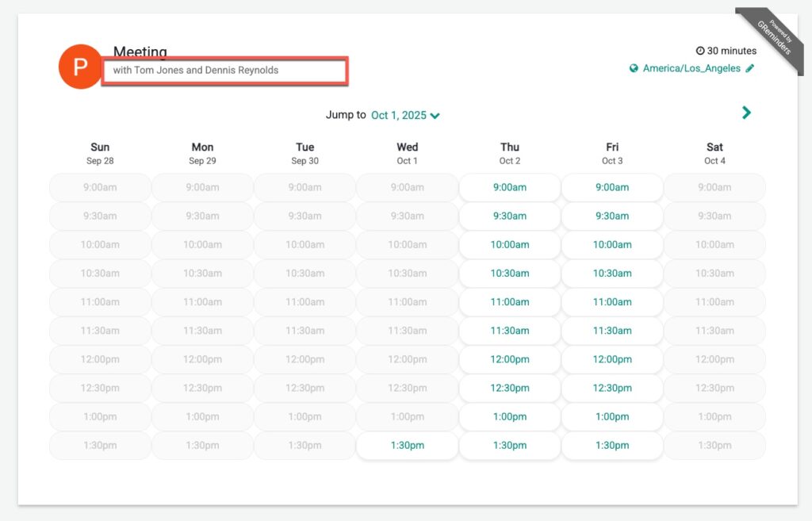Click the highlighted attendee names subtitle
This screenshot has width=812, height=521.
[x=224, y=71]
